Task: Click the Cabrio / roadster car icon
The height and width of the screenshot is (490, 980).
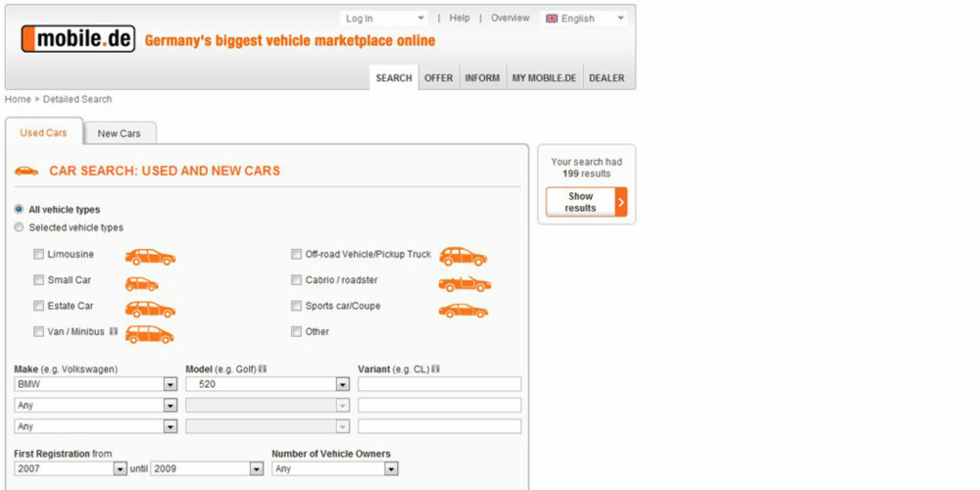Action: coord(465,284)
